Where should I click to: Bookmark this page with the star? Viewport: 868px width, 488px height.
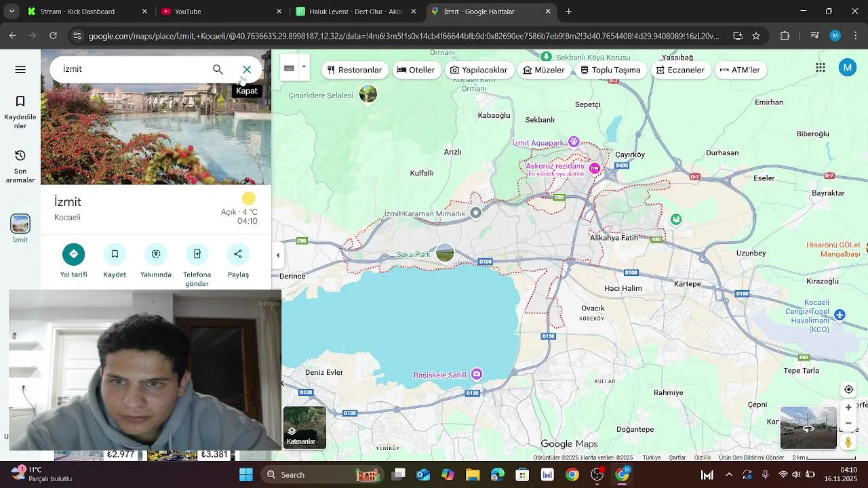756,36
